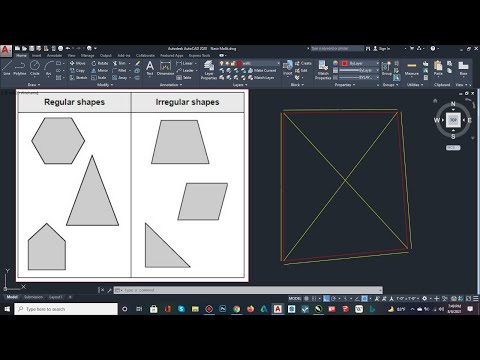The image size is (480, 360).
Task: Open the Linear dimension dropdown
Action: 196,63
